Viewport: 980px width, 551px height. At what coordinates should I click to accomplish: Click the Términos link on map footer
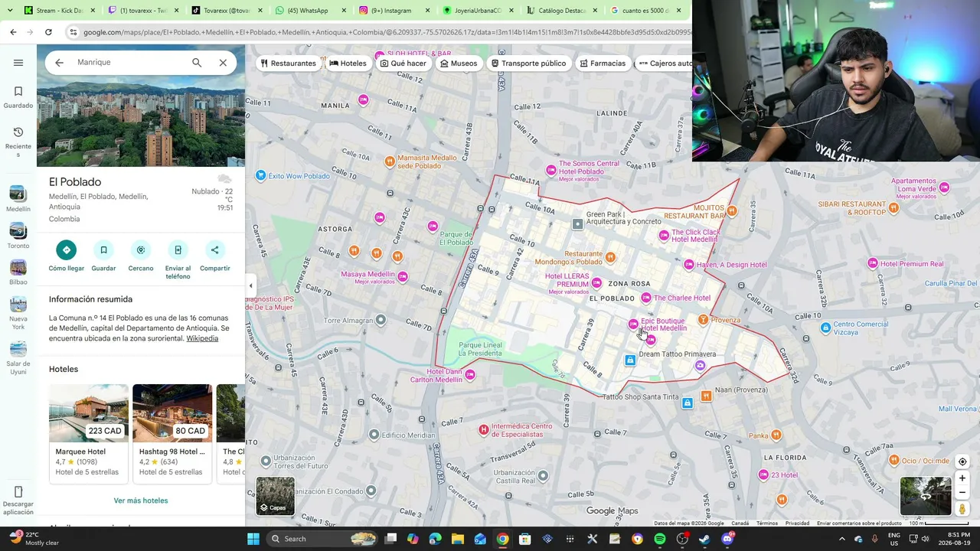coord(766,523)
